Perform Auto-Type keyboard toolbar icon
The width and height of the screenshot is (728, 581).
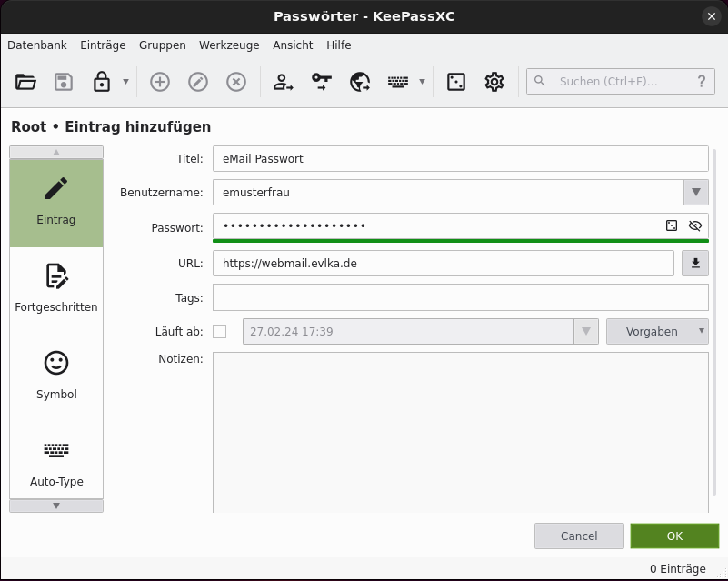(x=398, y=82)
